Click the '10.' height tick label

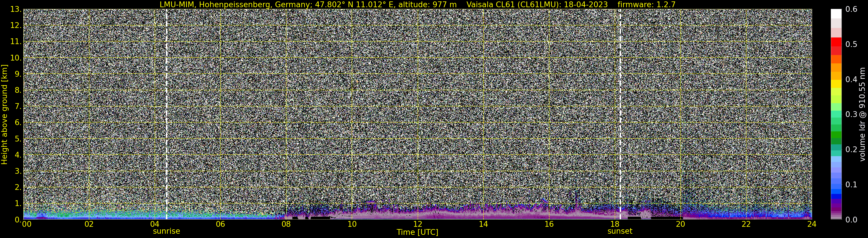[16, 58]
